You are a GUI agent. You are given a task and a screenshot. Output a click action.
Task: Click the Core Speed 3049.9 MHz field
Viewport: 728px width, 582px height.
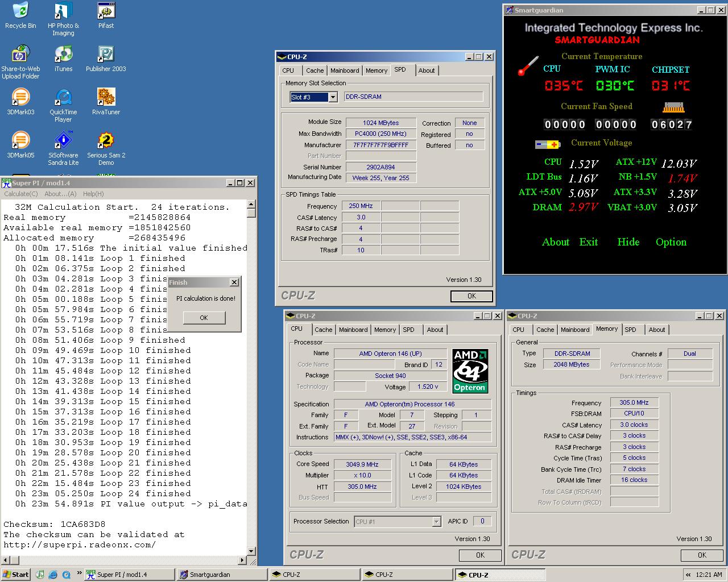[362, 464]
